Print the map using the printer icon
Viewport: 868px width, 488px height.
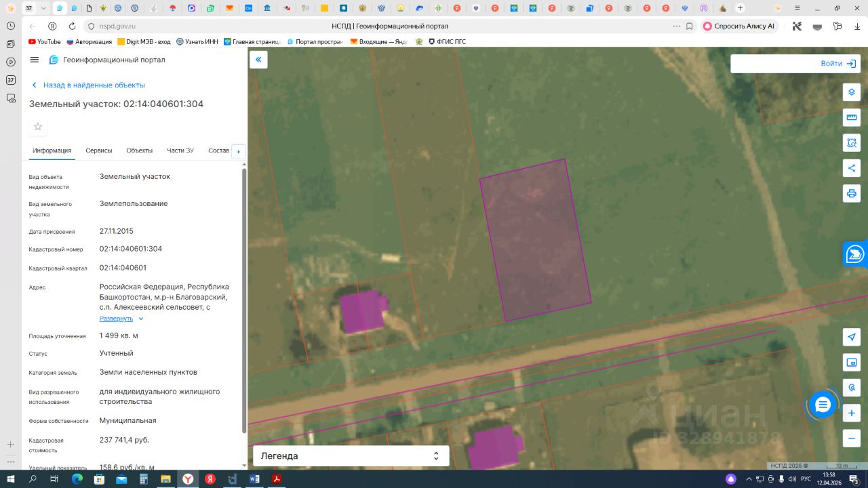(x=852, y=193)
